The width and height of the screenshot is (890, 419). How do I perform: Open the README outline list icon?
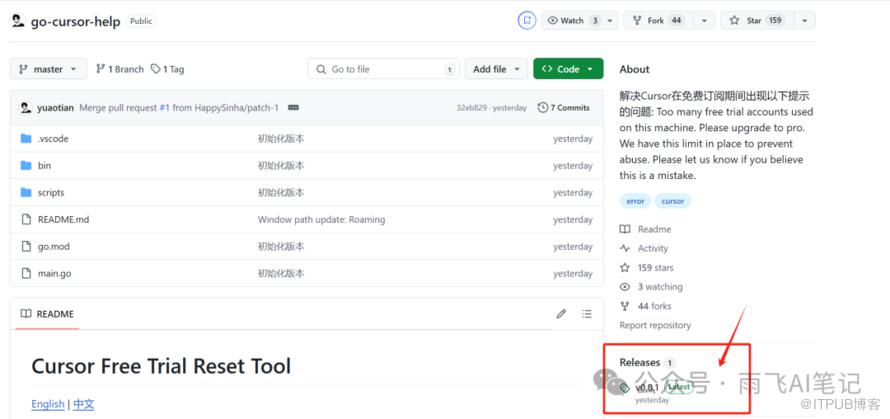click(587, 313)
